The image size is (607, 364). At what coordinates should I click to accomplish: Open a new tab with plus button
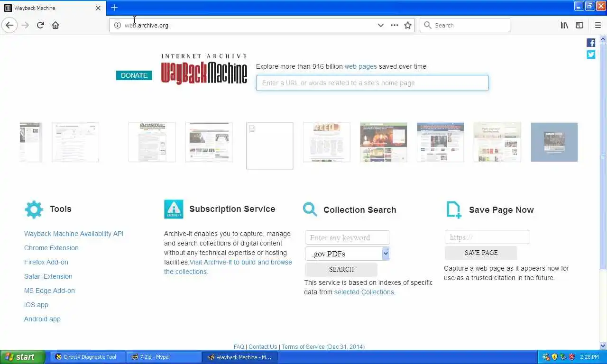114,8
